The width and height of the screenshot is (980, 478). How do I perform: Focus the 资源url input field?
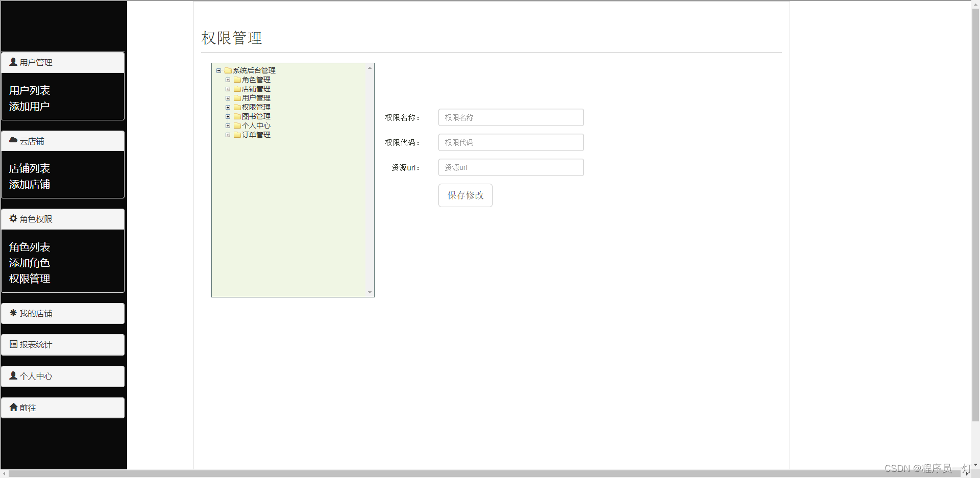click(x=511, y=167)
